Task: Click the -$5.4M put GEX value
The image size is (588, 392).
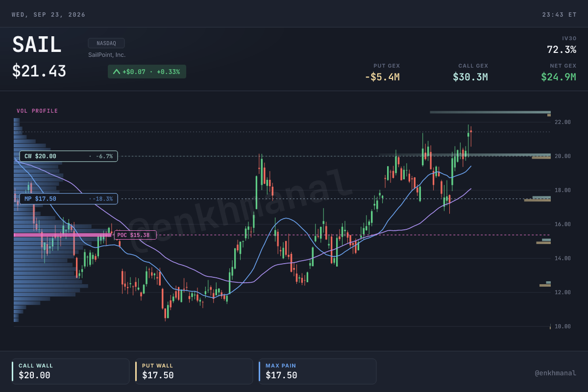Action: click(x=382, y=77)
